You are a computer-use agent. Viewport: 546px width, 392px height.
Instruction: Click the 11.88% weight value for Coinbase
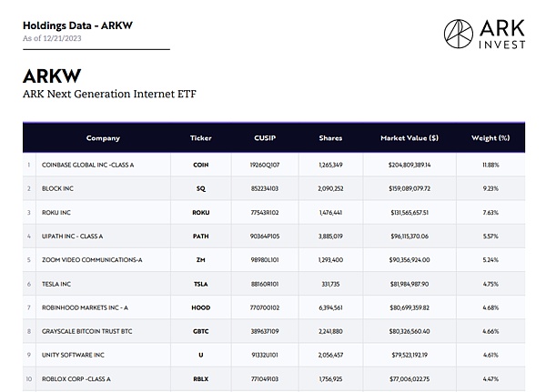click(x=490, y=166)
